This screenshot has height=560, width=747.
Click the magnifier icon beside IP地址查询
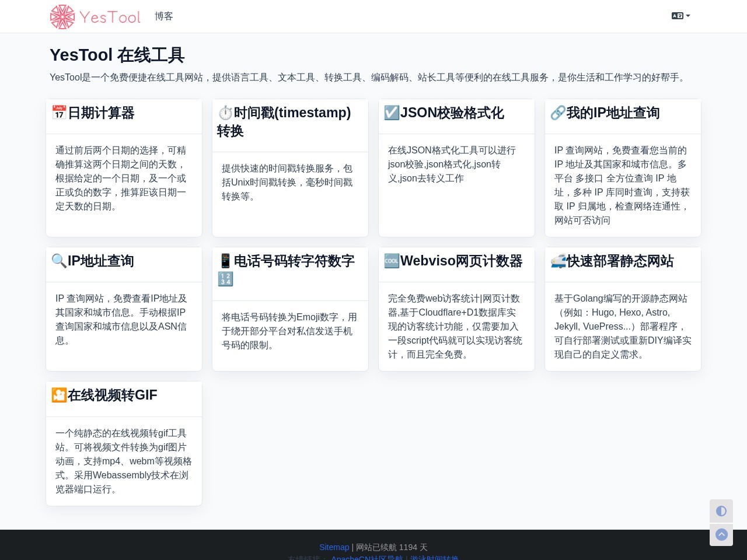tap(59, 261)
